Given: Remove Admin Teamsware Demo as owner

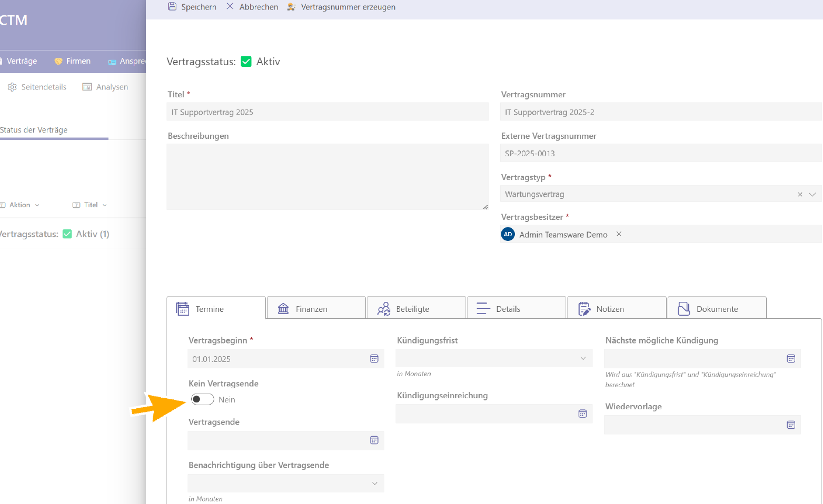Looking at the screenshot, I should (x=619, y=234).
